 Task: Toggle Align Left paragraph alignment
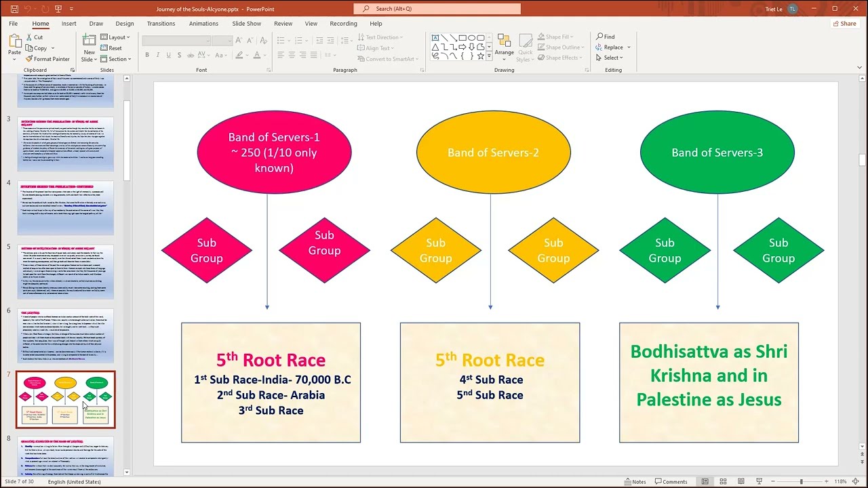pos(281,55)
